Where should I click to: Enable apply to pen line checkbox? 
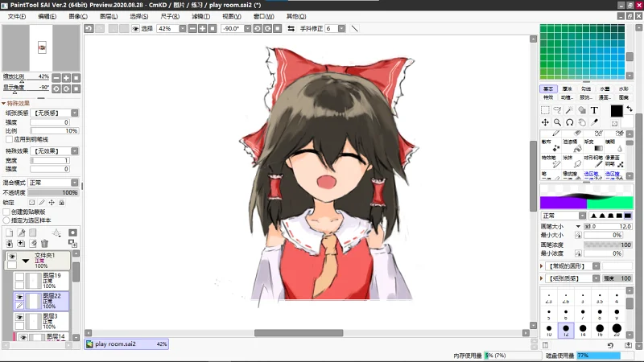[9, 139]
